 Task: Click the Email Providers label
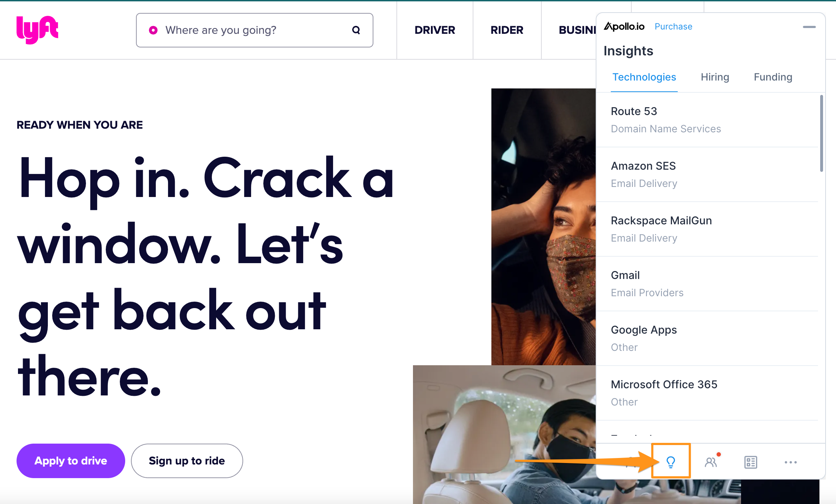(647, 293)
